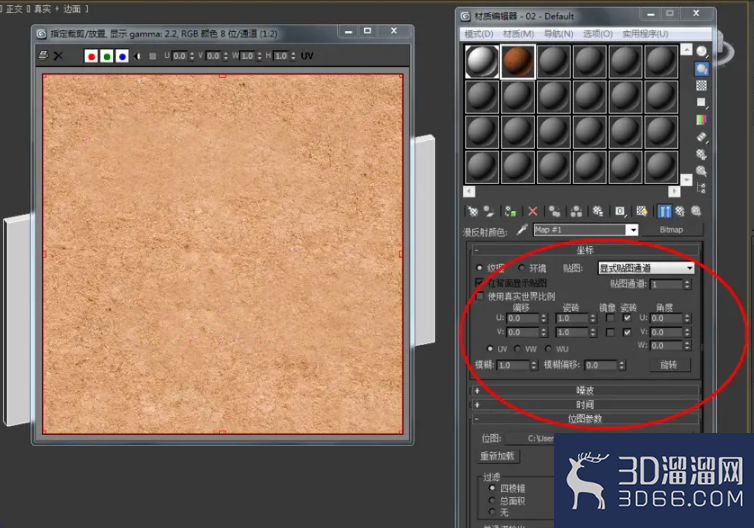754x528 pixels.
Task: Select the first white sample sphere slot
Action: click(x=481, y=61)
